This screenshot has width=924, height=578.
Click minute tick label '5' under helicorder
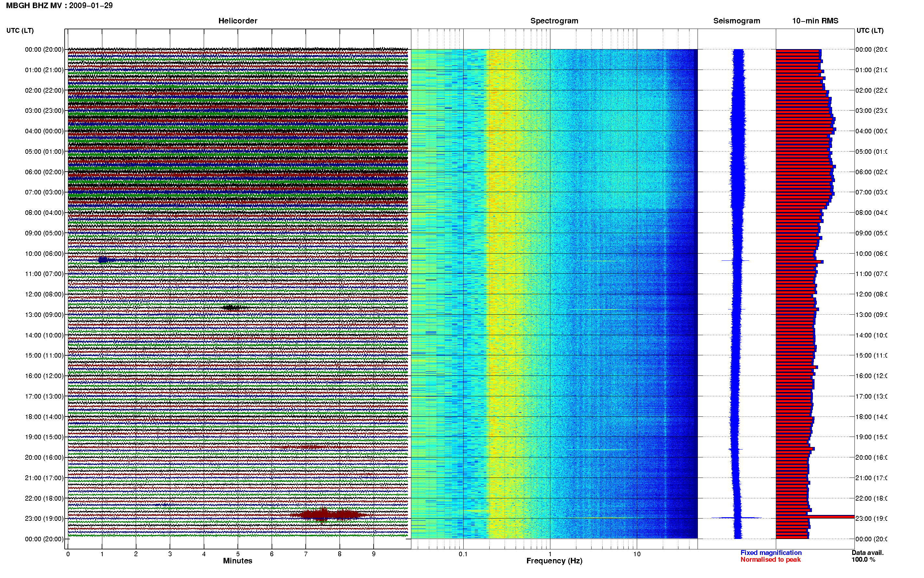(237, 554)
